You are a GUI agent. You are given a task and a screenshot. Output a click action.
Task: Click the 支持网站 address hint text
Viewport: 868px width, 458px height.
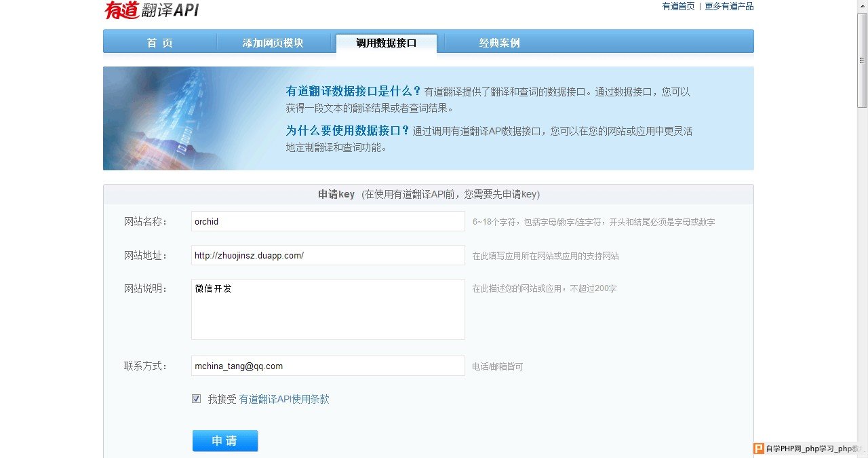click(x=545, y=256)
